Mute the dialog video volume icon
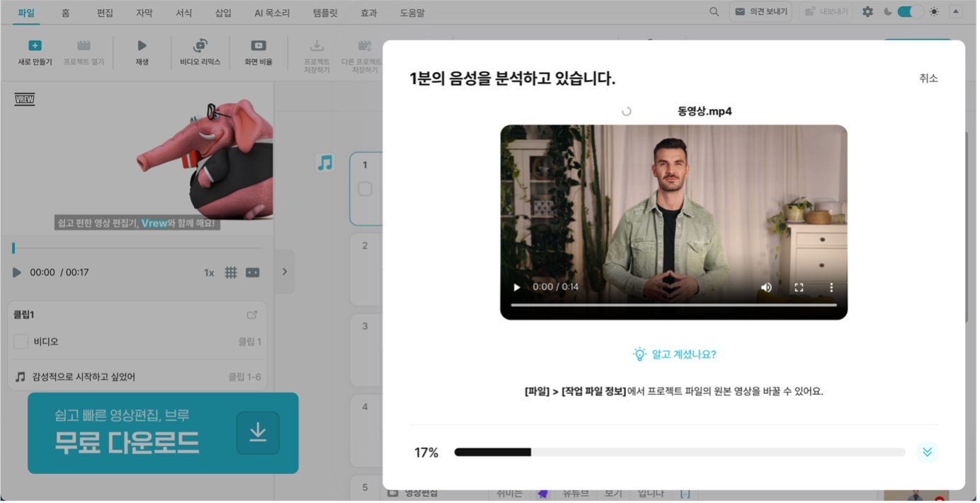The image size is (980, 503). click(x=766, y=287)
